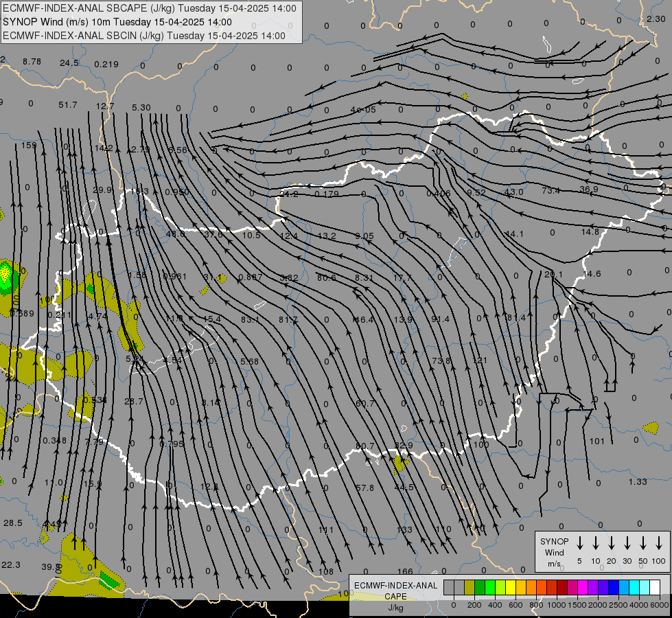Click the 'ECMWF-INDEX-ANAL CAPE J/kg' legend label
The image size is (672, 618).
tap(396, 596)
